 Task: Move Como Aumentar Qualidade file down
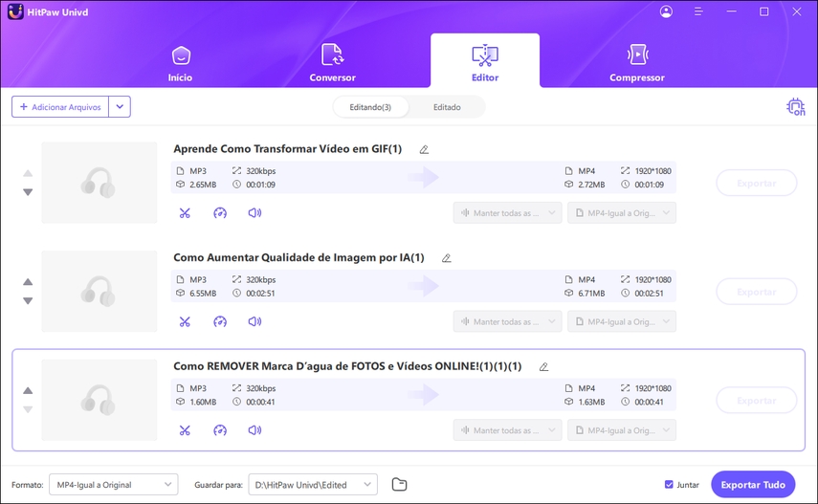coord(28,300)
